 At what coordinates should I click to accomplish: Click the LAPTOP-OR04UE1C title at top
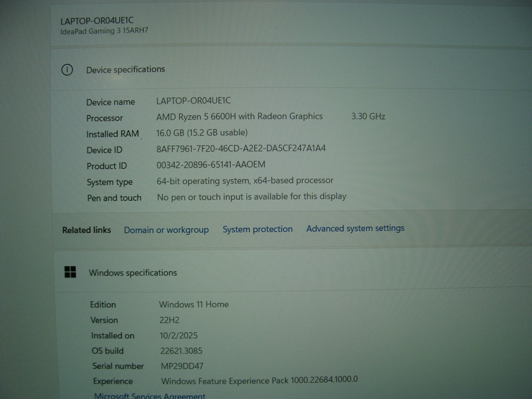pyautogui.click(x=97, y=21)
